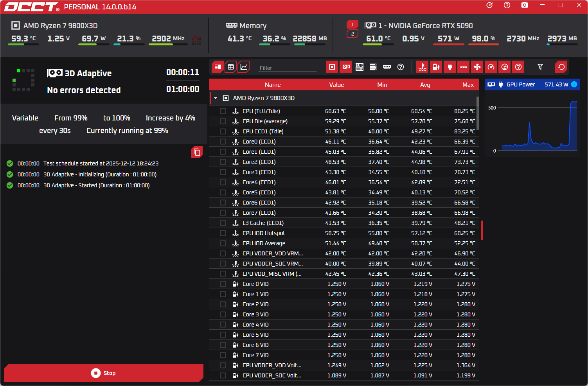Switch to the table view layout icon

[231, 67]
